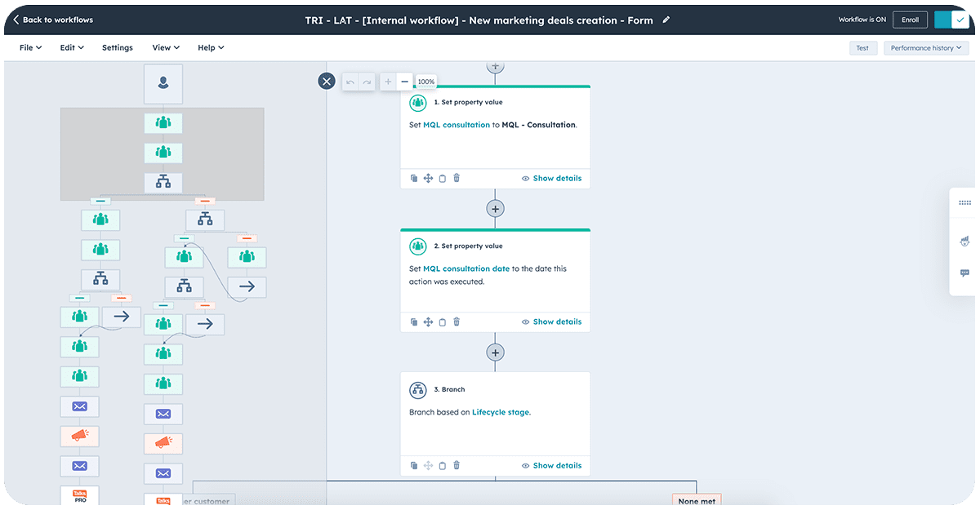Open the File menu
The width and height of the screenshot is (980, 510).
pos(30,47)
